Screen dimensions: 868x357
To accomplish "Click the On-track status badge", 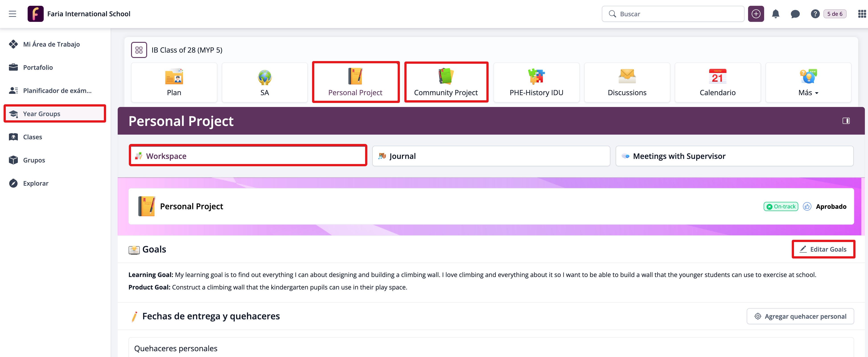I will tap(781, 206).
